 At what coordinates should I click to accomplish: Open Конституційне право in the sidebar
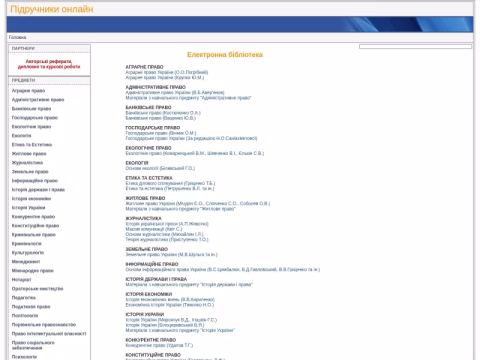[x=35, y=226]
